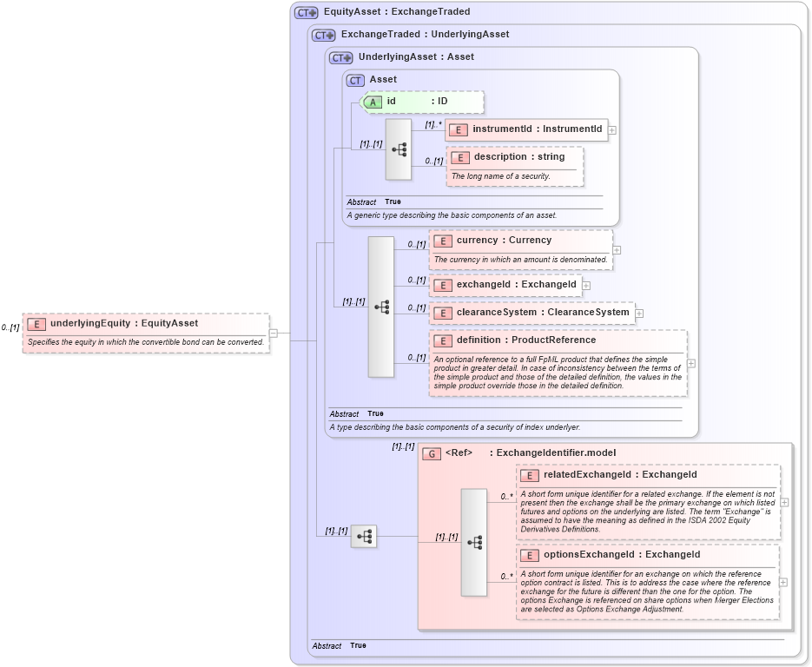Click the E icon of underlyingEquity element
812x667 pixels.
35,322
